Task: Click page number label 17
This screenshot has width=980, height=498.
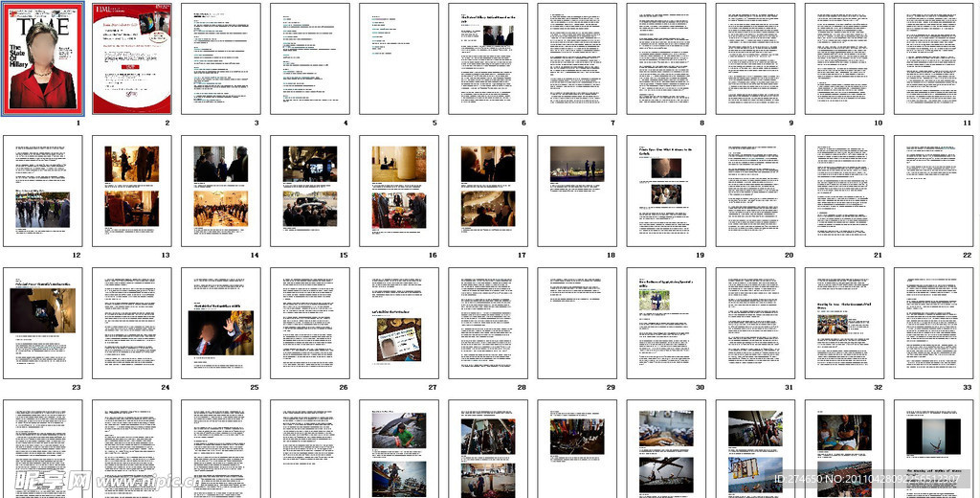Action: [522, 255]
